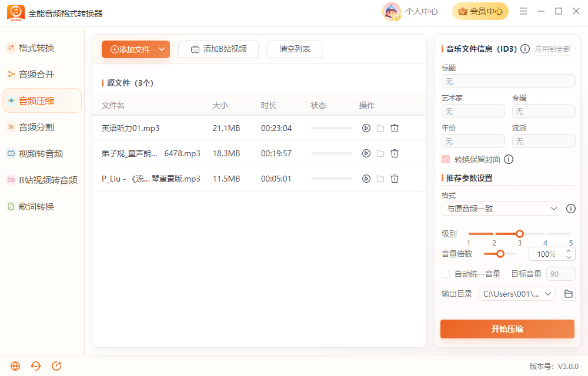
Task: Click the 年份 input field
Action: pyautogui.click(x=473, y=141)
